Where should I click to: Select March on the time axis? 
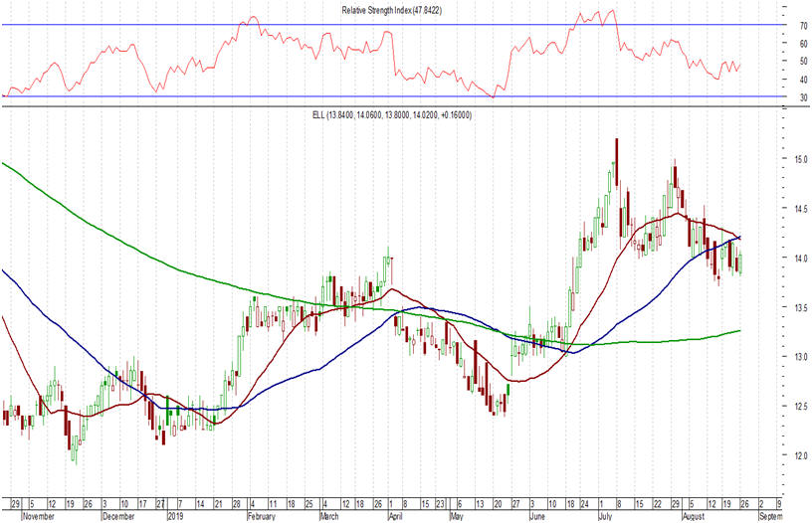click(328, 517)
